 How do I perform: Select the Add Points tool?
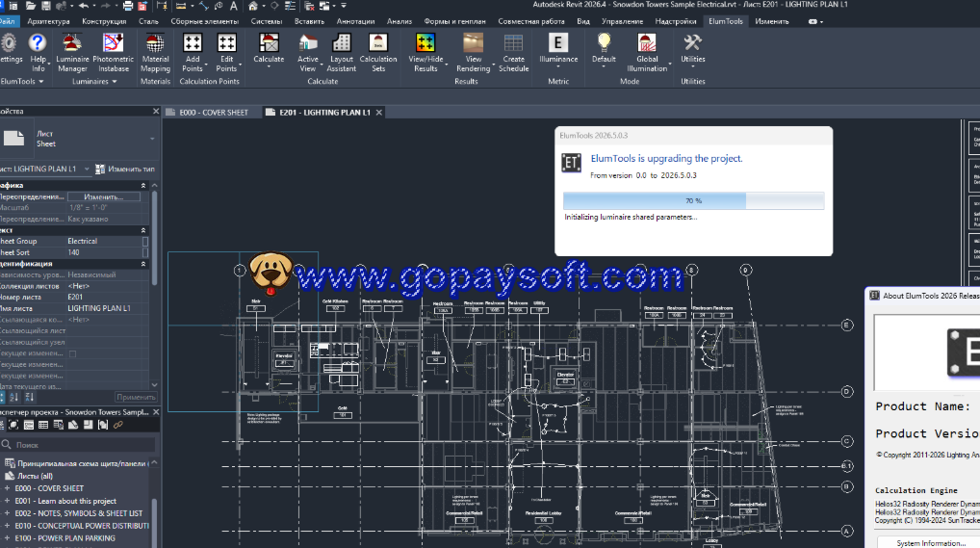[x=193, y=51]
